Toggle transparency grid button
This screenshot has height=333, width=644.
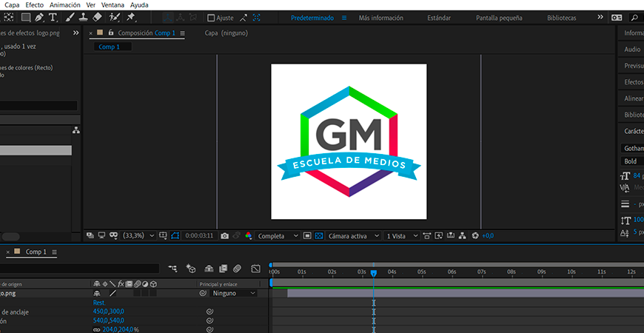click(318, 235)
